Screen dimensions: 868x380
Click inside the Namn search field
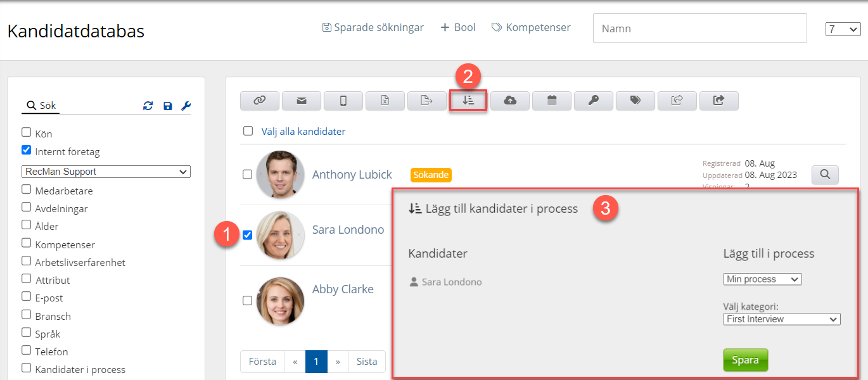click(x=699, y=28)
